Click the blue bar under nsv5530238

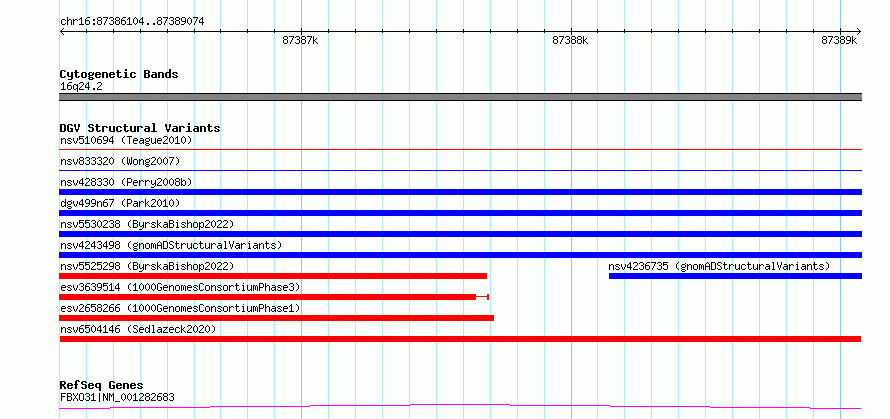[460, 234]
